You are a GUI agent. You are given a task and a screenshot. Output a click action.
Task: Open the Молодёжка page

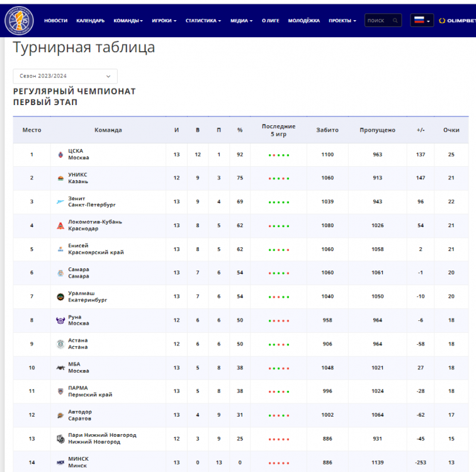(303, 21)
